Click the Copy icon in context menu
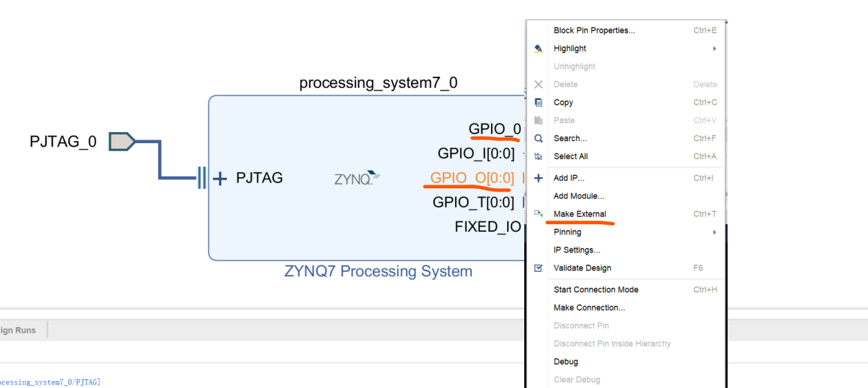Image resolution: width=868 pixels, height=388 pixels. (539, 102)
